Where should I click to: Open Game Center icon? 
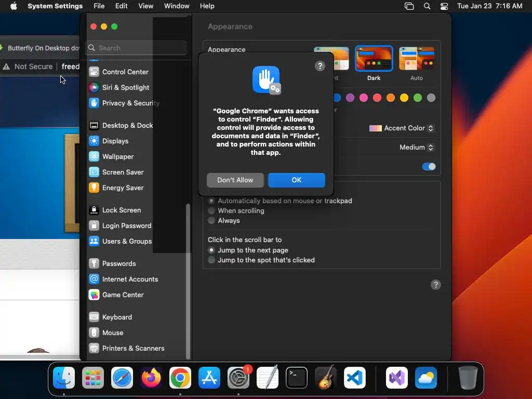point(94,295)
